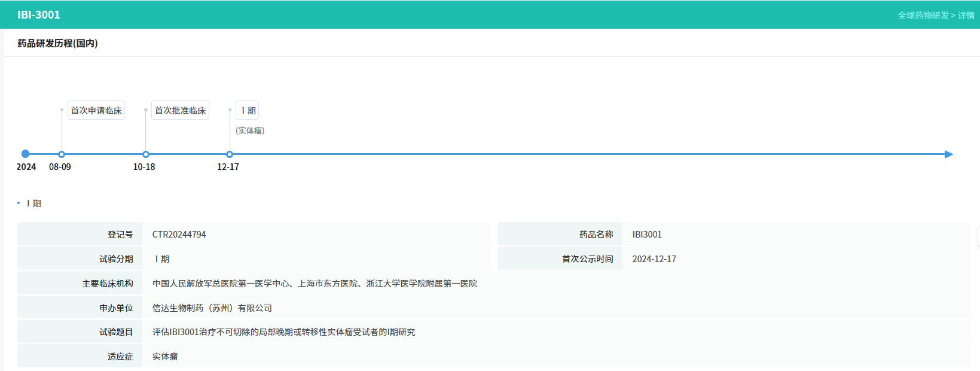
Task: Click the Ⅰ期 bulleted section heading
Action: [x=33, y=203]
